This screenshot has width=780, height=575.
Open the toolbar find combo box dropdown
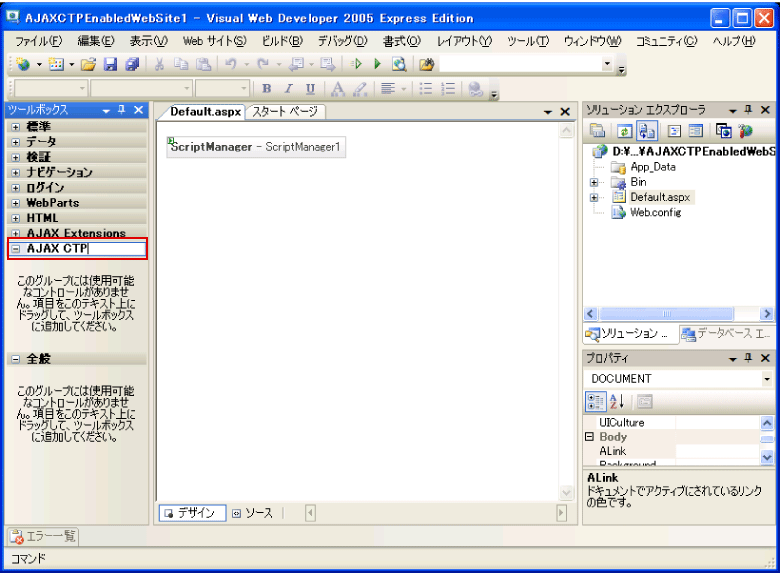(x=607, y=64)
